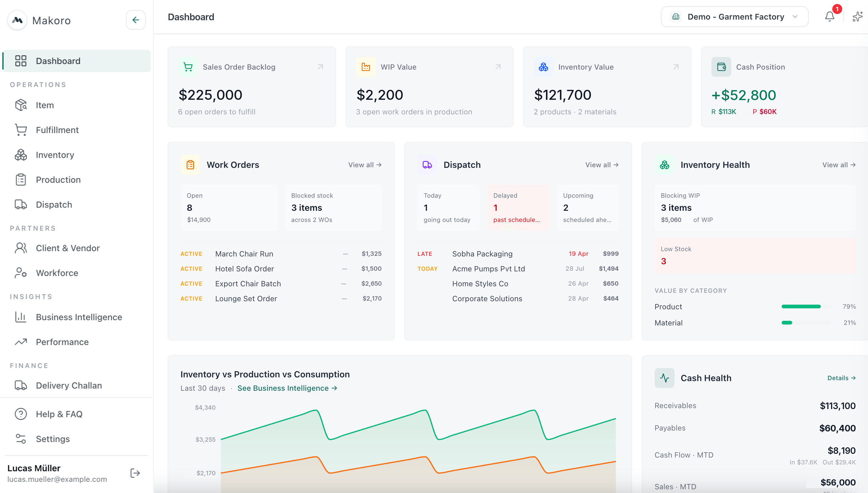Select the Blocking WIP tile
Viewport: 868px width, 493px height.
click(x=755, y=208)
